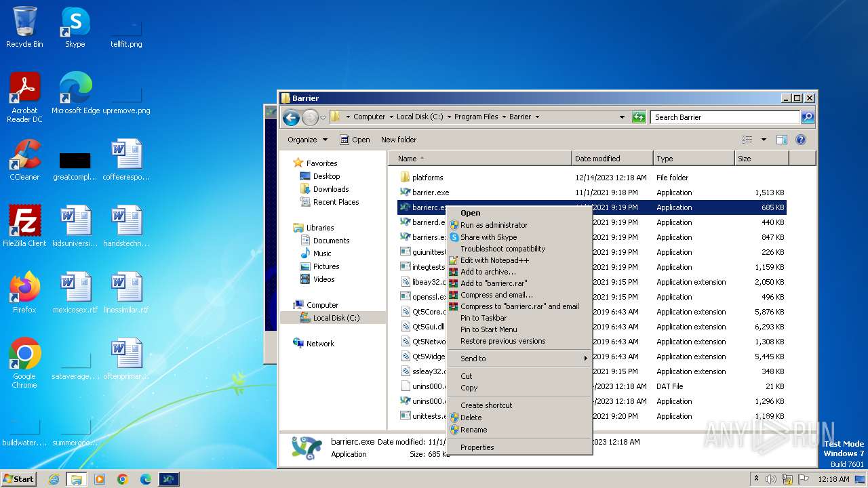
Task: Open recent pages dropdown beside Forward
Action: (323, 117)
